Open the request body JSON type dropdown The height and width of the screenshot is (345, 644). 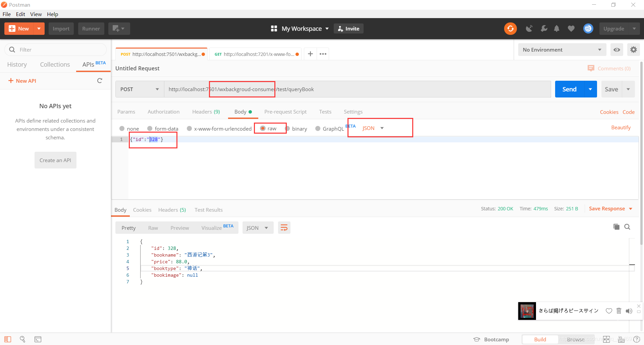click(x=373, y=128)
